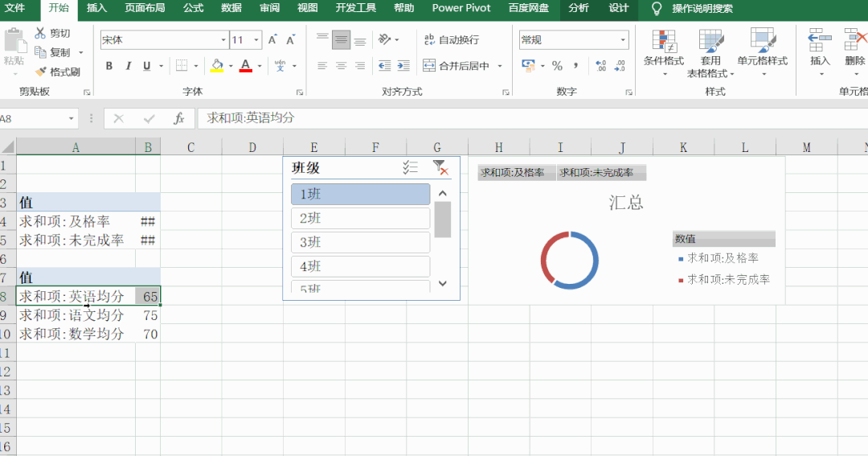Switch to 插入 ribbon tab
Screen dimensions: 868x456
coord(96,8)
